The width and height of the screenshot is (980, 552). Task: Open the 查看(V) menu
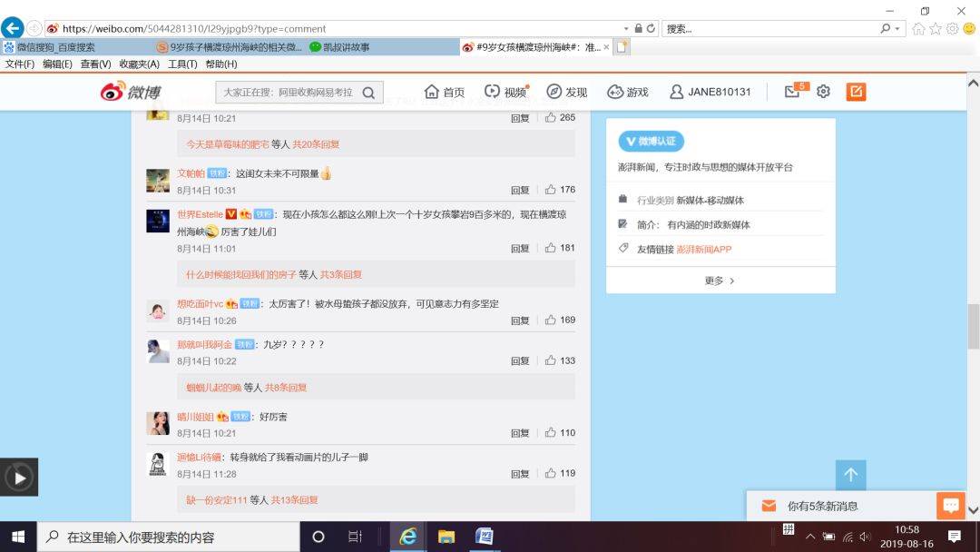[x=95, y=64]
